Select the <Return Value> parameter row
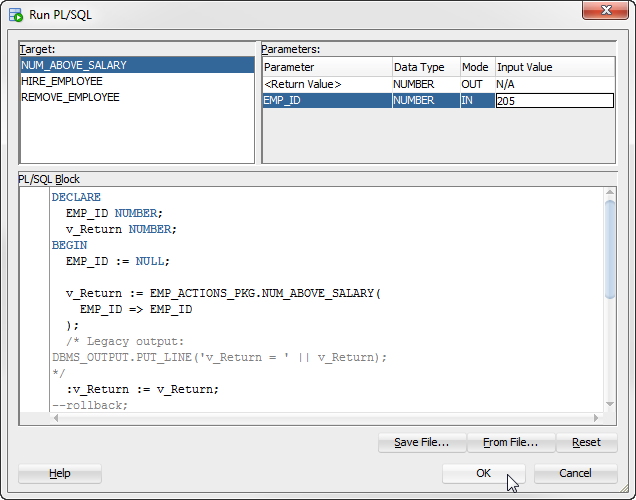The image size is (636, 500). click(x=438, y=84)
